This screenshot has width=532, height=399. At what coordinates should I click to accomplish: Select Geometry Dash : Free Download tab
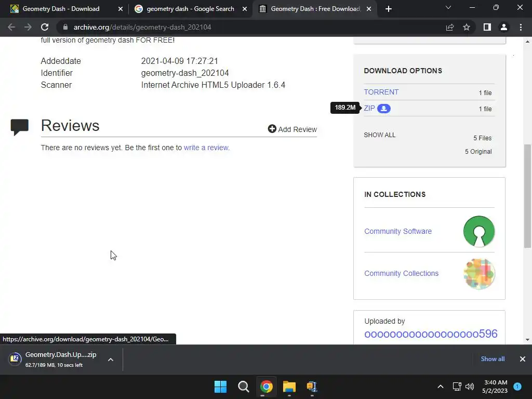tap(315, 9)
